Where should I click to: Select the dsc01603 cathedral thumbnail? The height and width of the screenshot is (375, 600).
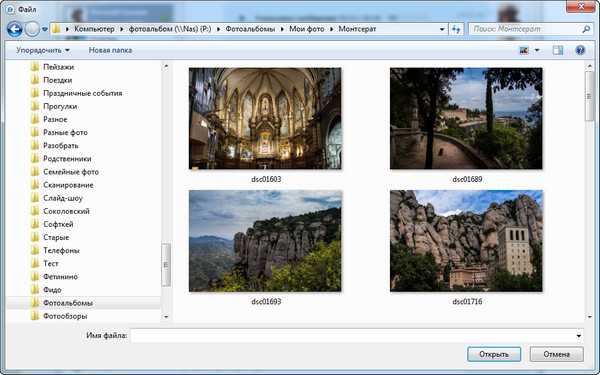click(x=265, y=119)
